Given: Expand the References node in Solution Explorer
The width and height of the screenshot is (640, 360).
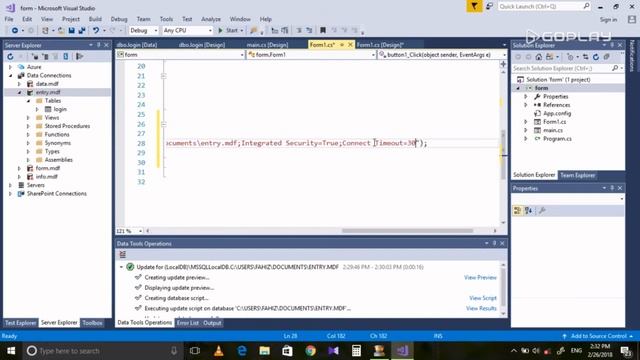Looking at the screenshot, I should (x=526, y=105).
